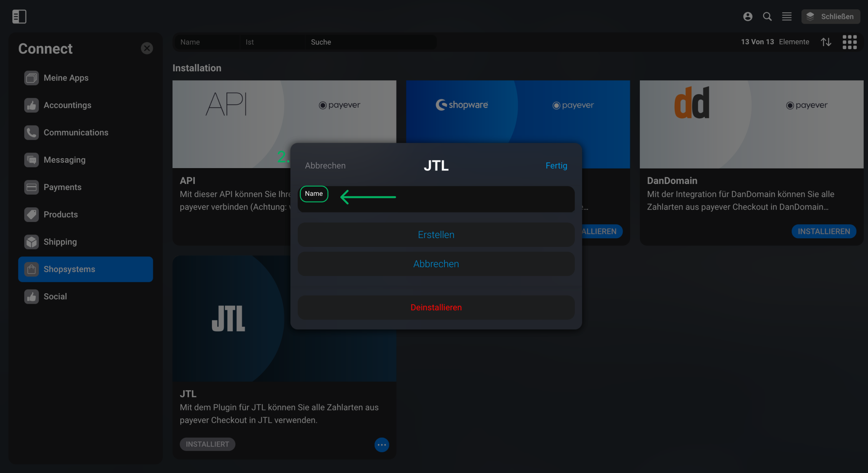Screen dimensions: 868x473
Task: Click the Suche search field
Action: [x=371, y=42]
